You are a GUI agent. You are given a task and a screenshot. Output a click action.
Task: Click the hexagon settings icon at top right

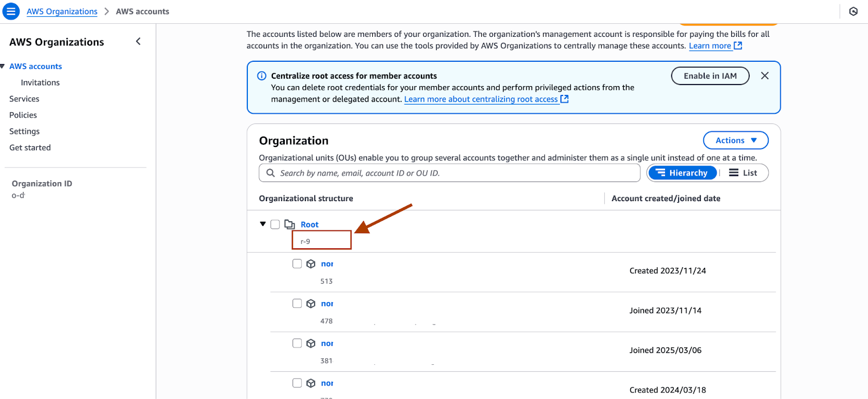pos(853,11)
